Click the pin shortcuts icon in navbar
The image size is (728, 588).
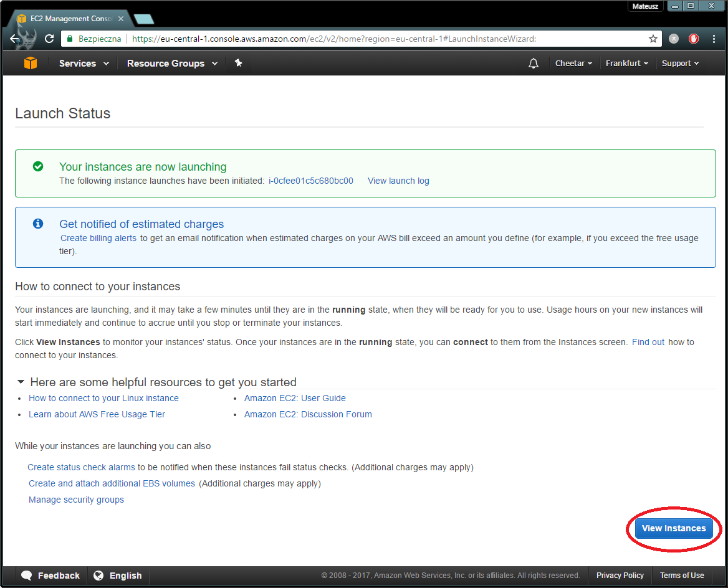click(238, 64)
